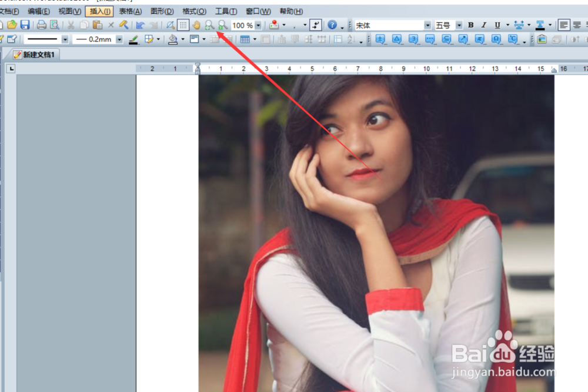Click the font color T icon
Screen dimensions: 588x392
coord(540,25)
